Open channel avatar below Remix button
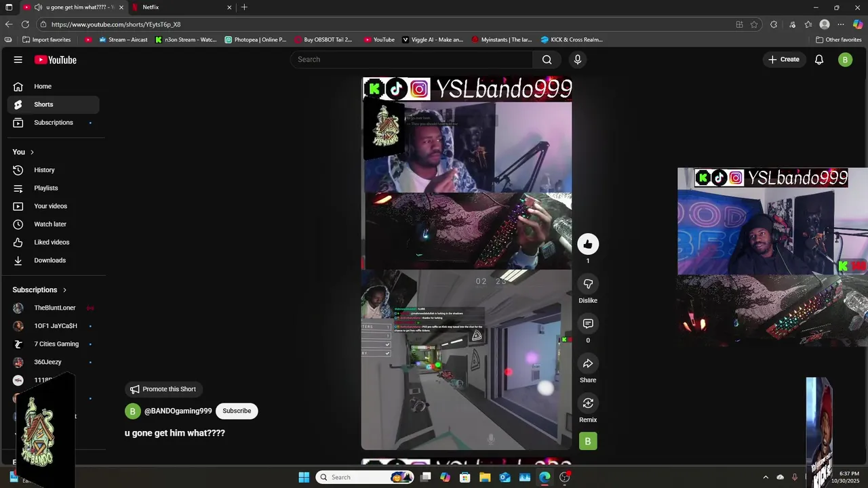The image size is (868, 488). (588, 441)
